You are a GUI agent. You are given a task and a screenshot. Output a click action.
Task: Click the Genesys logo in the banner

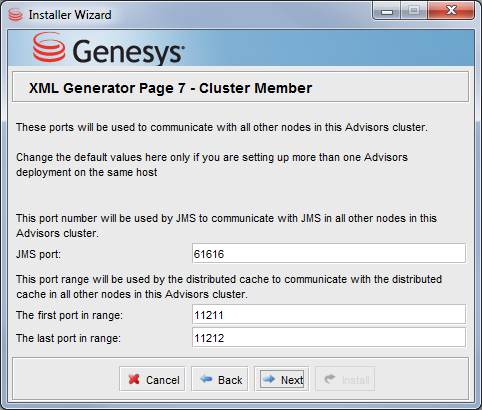coord(108,49)
